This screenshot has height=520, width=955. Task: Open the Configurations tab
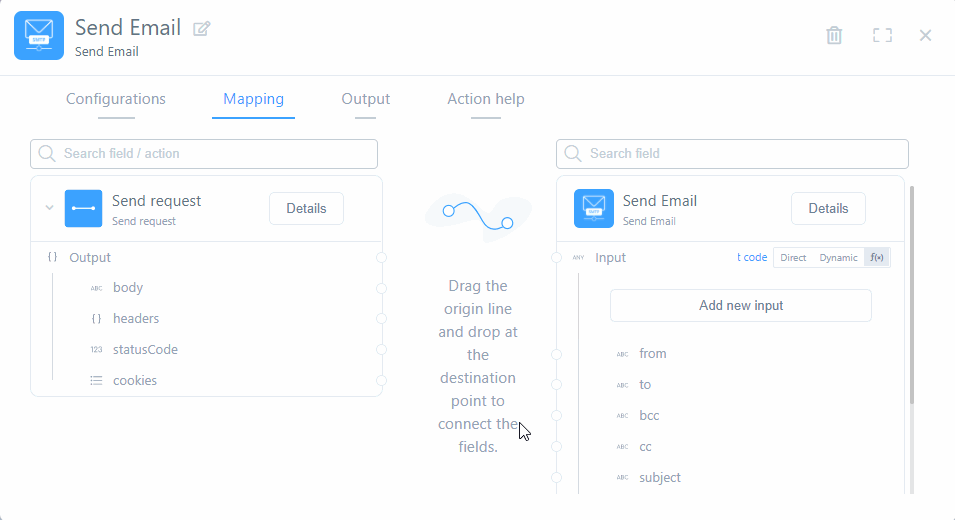point(116,99)
